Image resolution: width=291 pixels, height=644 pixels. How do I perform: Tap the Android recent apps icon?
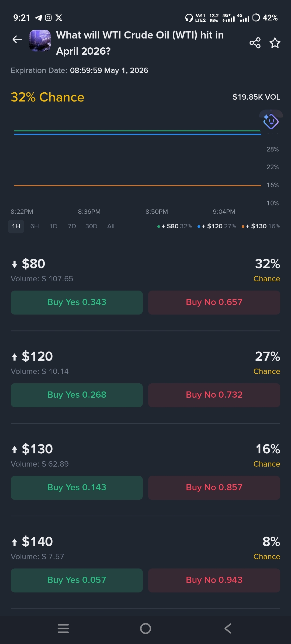(x=63, y=628)
